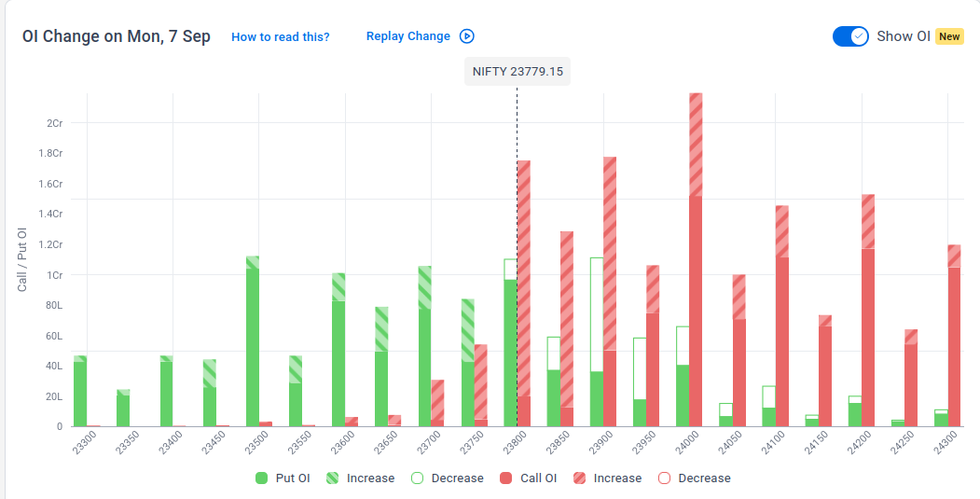Click the Call OI red legend swatch
The image size is (980, 499).
(x=506, y=478)
